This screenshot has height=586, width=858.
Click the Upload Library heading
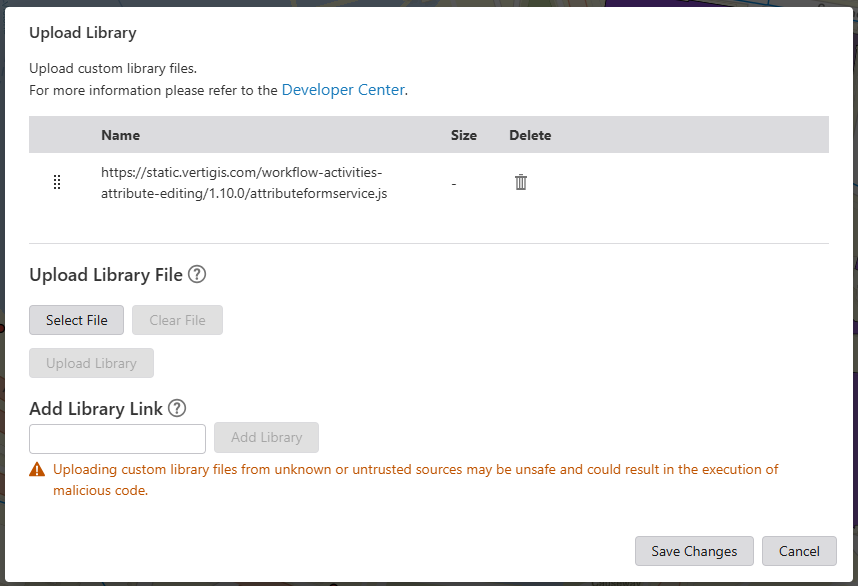tap(82, 32)
